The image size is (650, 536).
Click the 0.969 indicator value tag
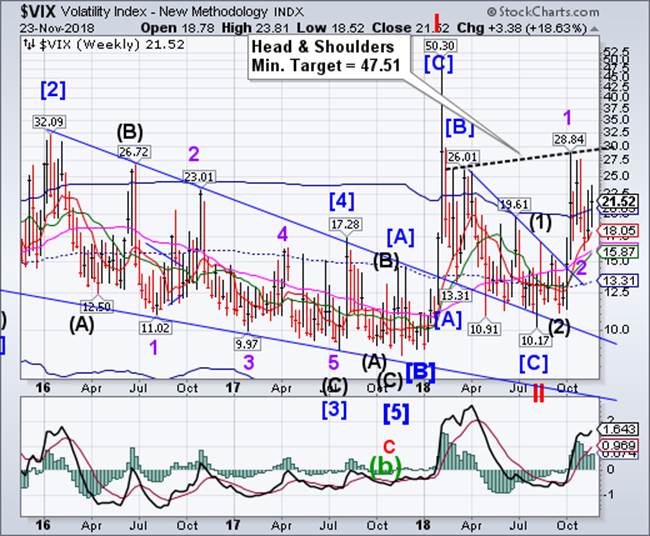[618, 446]
